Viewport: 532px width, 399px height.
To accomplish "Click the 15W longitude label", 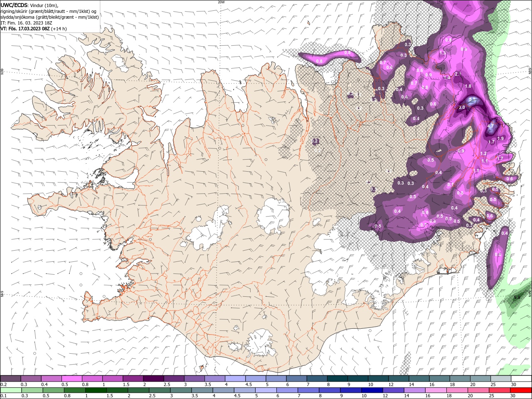I will click(441, 2).
